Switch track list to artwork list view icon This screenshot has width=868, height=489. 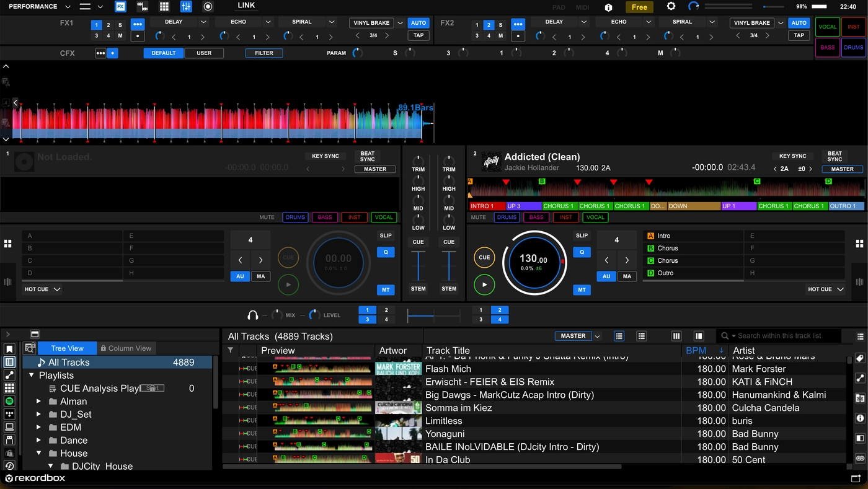click(641, 336)
